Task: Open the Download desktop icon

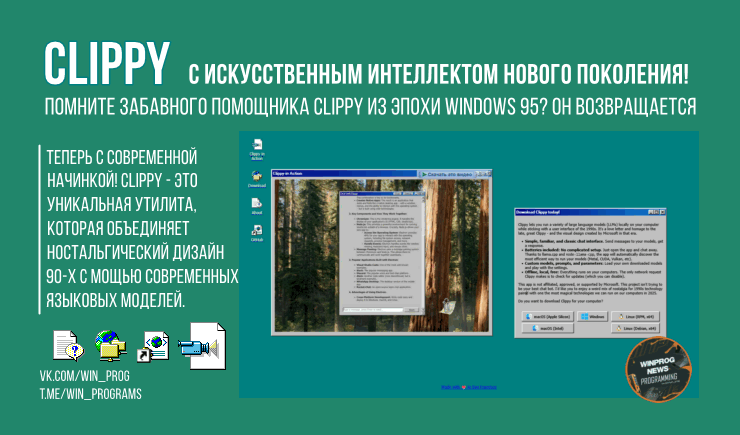Action: pos(257,179)
